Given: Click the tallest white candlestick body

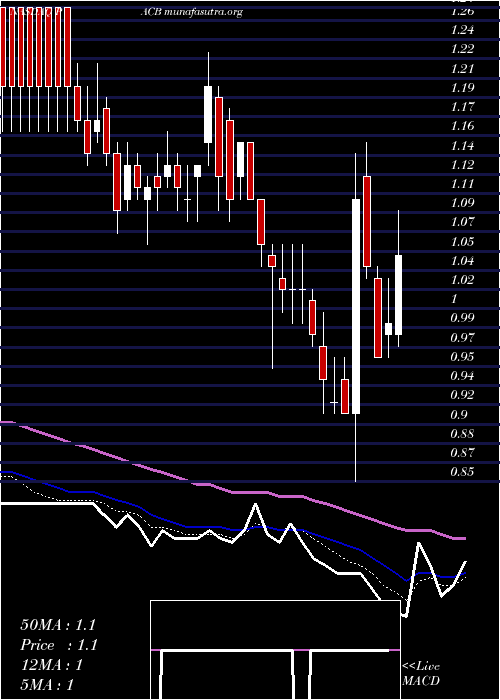Looking at the screenshot, I should coord(356,306).
